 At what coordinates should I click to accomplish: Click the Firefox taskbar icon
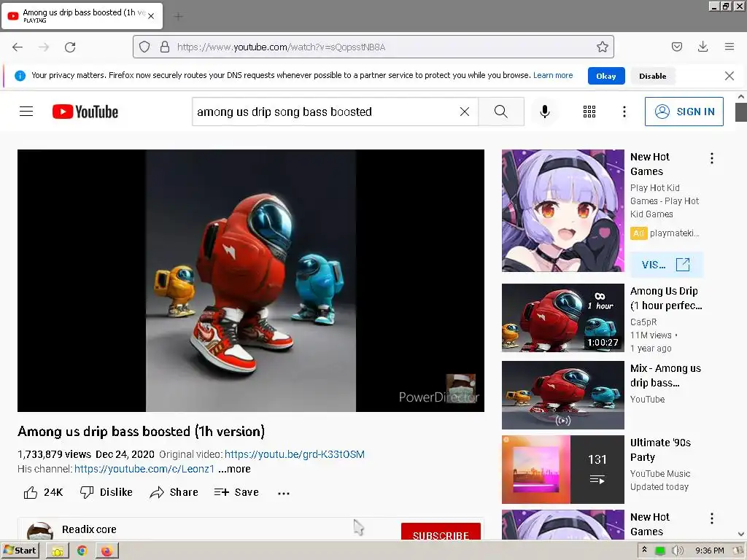point(107,551)
